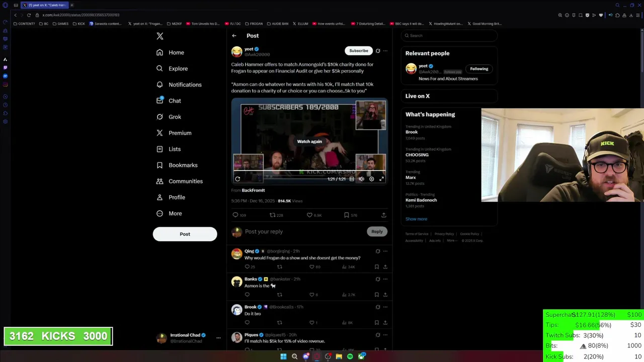Open Communities in the X sidebar
The image size is (644, 362).
(x=179, y=181)
